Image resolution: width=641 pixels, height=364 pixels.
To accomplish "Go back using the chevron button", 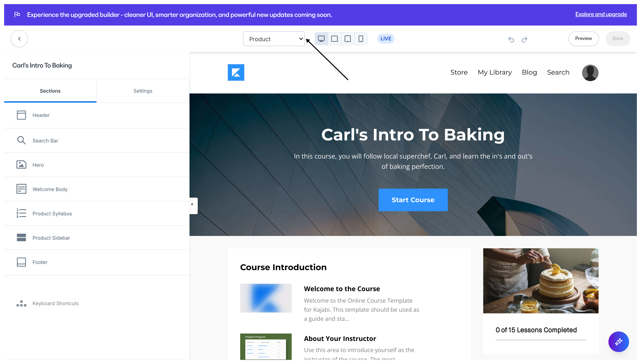I will pyautogui.click(x=19, y=39).
